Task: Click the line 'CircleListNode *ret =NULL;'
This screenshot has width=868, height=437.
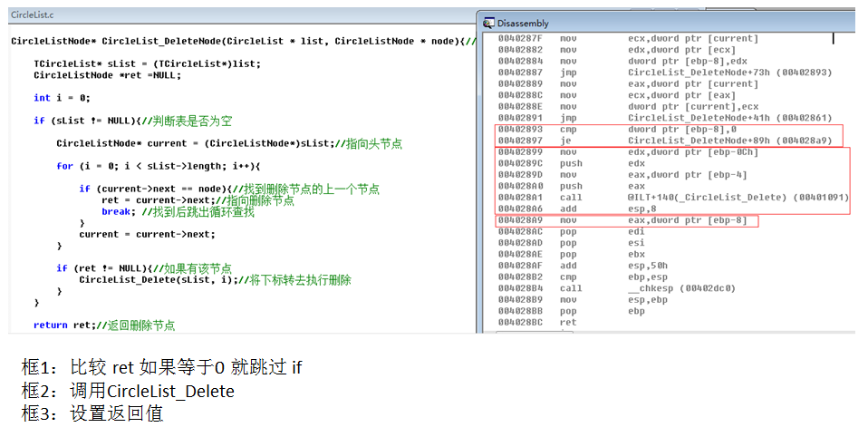Action: (x=108, y=75)
